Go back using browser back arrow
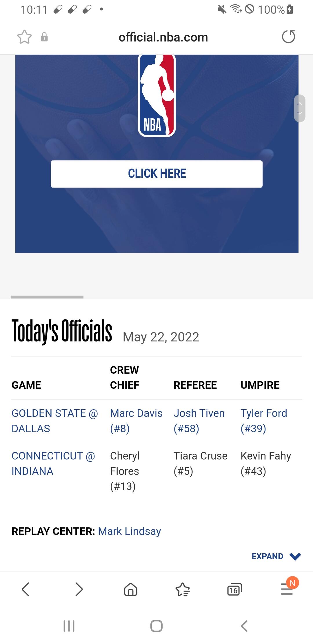The height and width of the screenshot is (644, 313). 26,589
